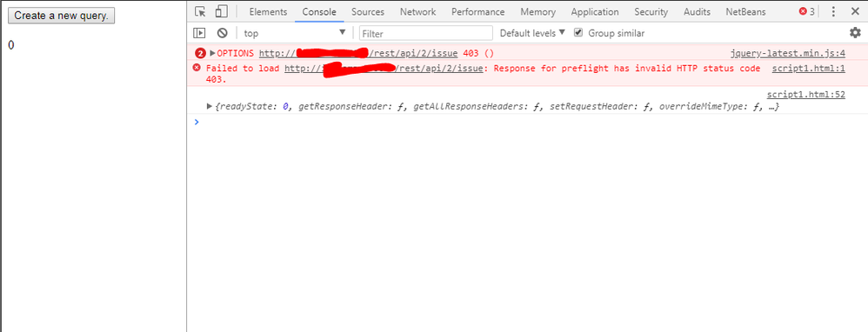Click the repeat count badge showing 2
The width and height of the screenshot is (868, 332).
200,54
